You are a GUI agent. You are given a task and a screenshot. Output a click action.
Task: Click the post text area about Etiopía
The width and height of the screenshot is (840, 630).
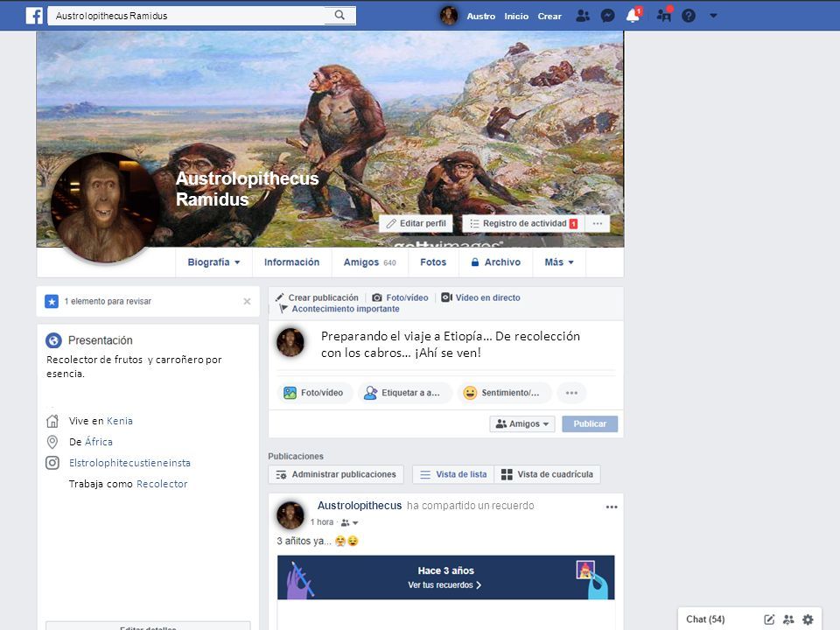pos(450,345)
